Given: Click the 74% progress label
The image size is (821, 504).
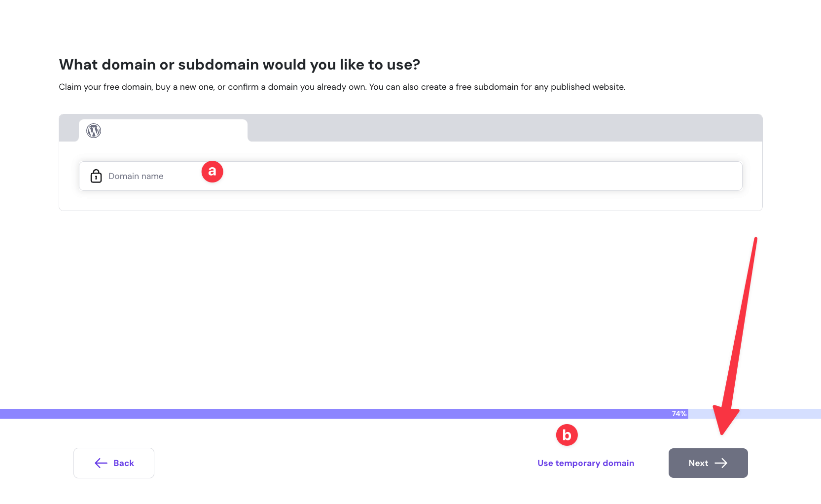Looking at the screenshot, I should pos(679,414).
